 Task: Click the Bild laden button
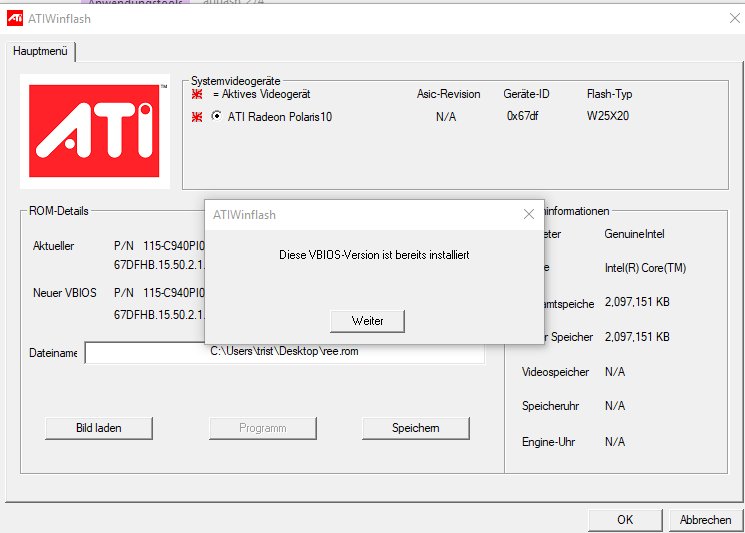[99, 428]
